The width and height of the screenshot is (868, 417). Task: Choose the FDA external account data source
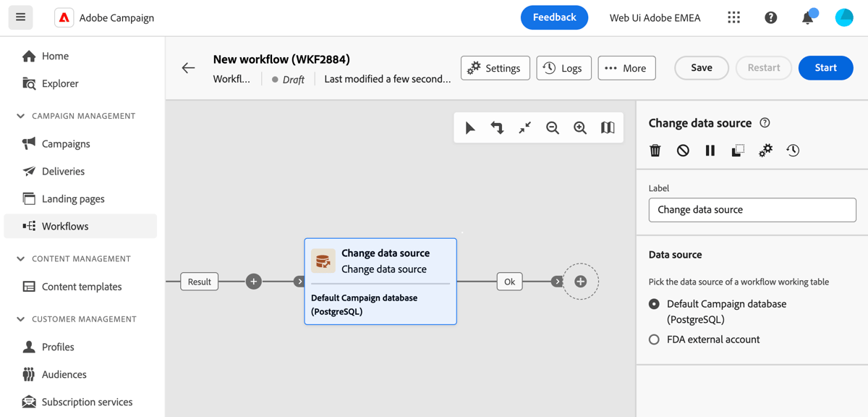tap(653, 339)
